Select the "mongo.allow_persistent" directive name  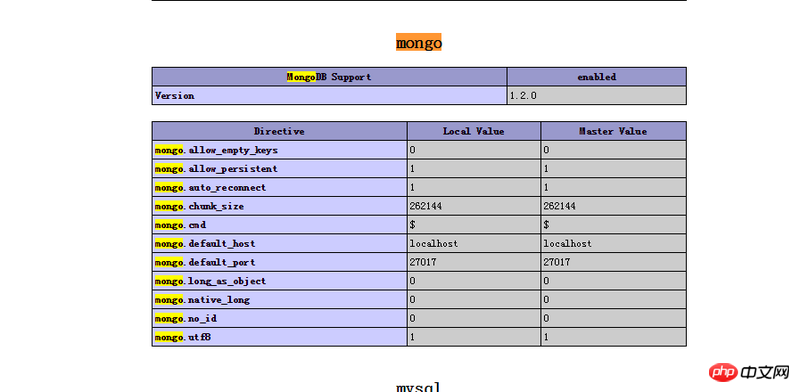pos(216,169)
